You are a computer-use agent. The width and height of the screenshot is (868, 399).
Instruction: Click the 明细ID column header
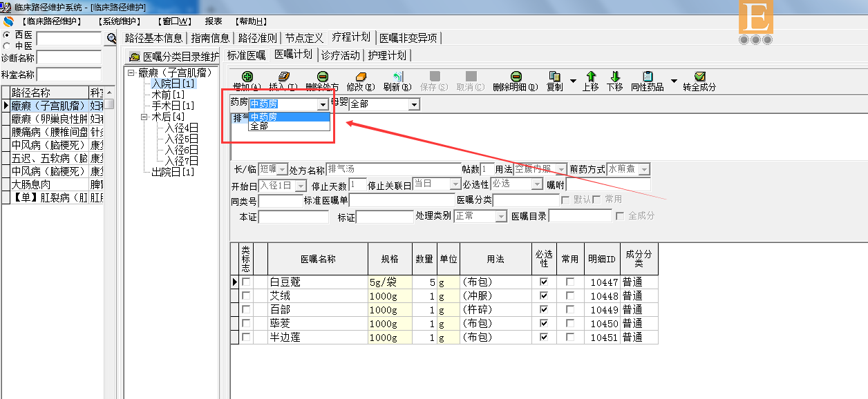click(602, 259)
